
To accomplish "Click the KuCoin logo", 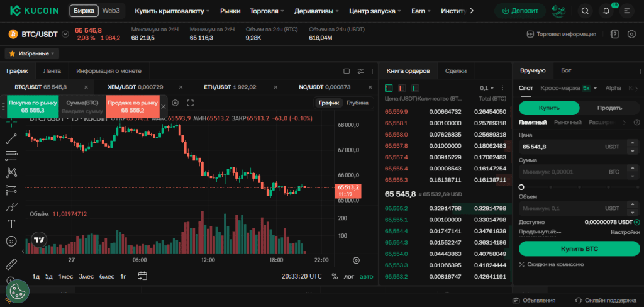I will click(34, 11).
